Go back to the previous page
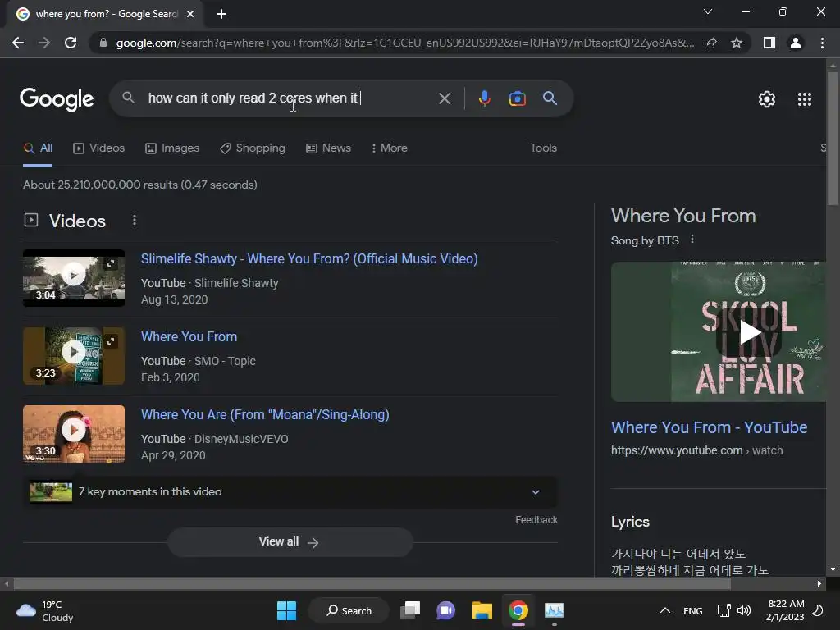The image size is (840, 630). 18,43
